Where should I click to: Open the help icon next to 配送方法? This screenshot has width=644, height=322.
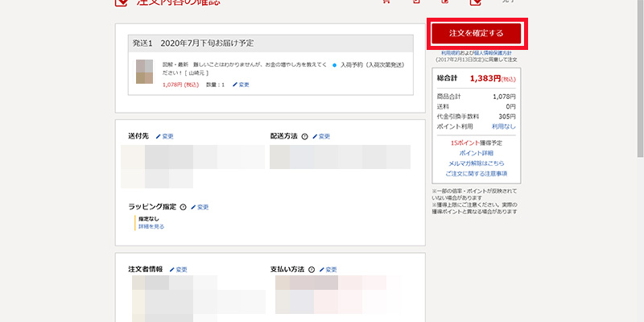point(304,137)
